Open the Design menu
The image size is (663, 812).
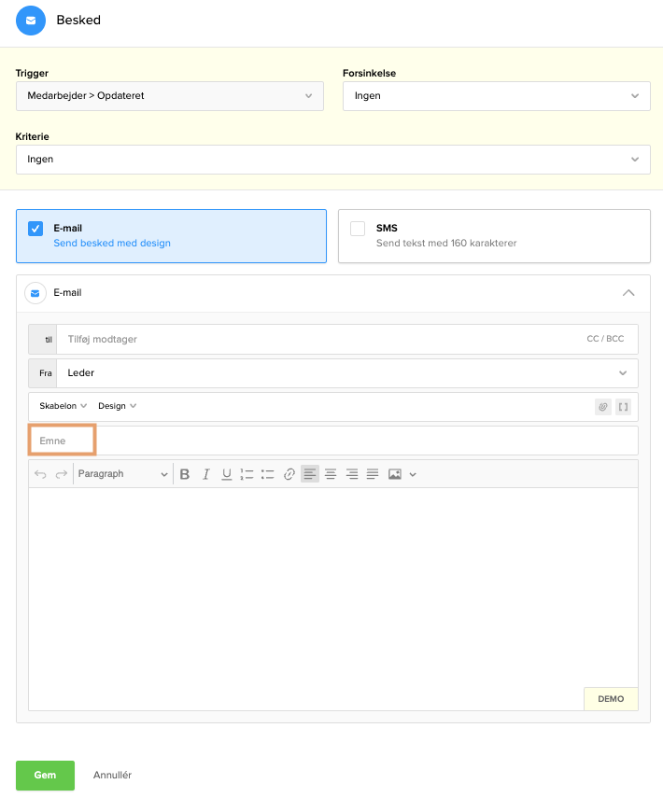click(x=117, y=406)
